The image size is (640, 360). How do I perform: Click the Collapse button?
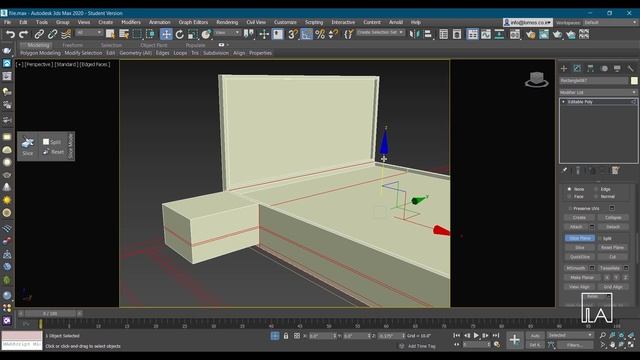613,218
